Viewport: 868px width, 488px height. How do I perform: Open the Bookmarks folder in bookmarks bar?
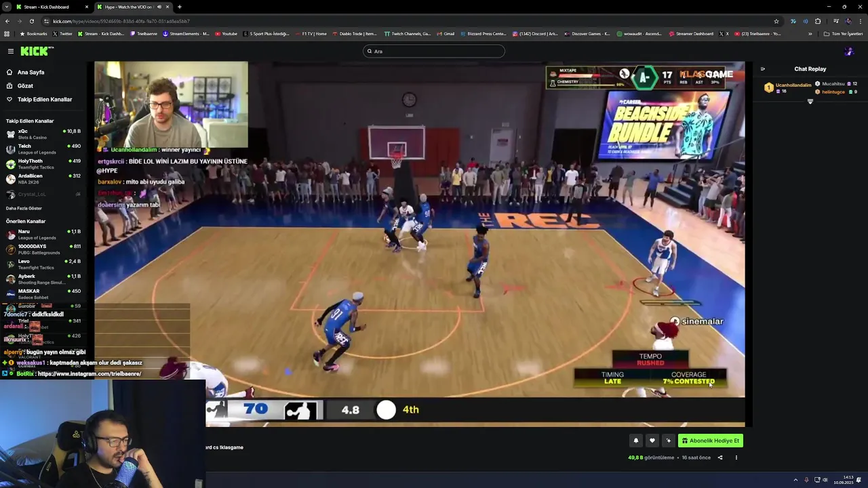click(x=34, y=33)
